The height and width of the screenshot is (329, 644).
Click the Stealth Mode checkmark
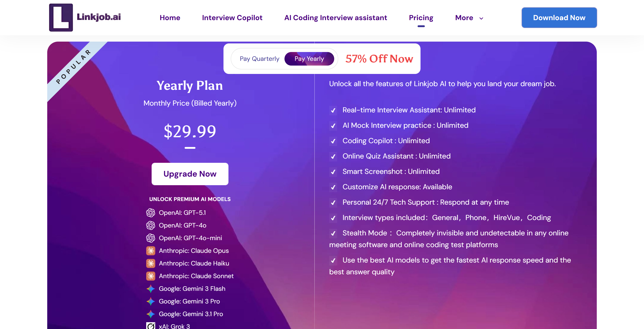tap(333, 233)
